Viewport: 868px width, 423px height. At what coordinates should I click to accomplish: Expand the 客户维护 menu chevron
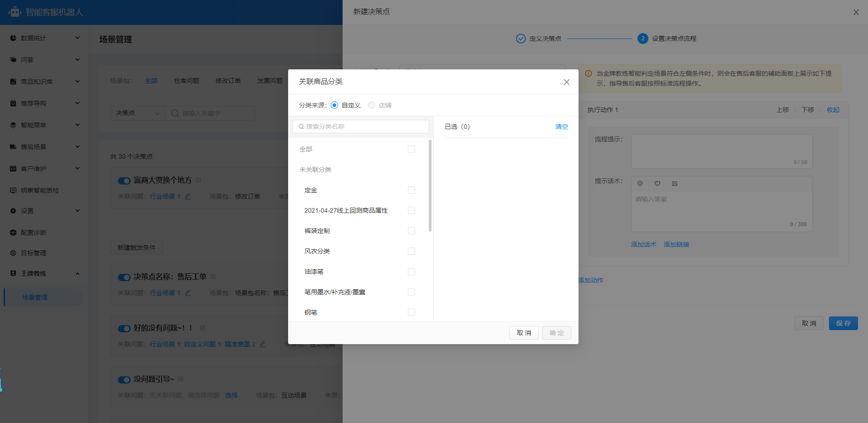coord(78,169)
